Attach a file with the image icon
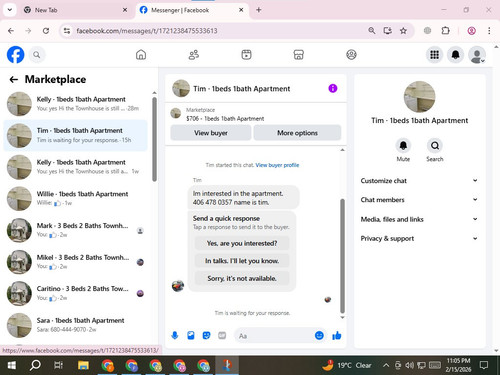Screen dimensions: 500x375 191,336
